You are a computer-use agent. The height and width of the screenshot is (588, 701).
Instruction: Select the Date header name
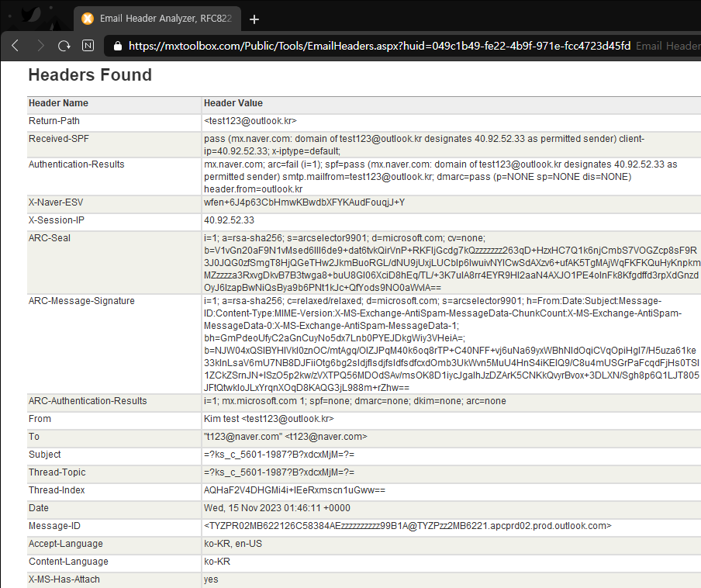39,508
